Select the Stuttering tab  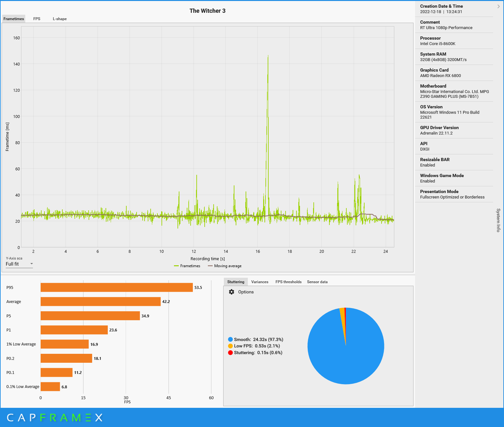(x=236, y=282)
